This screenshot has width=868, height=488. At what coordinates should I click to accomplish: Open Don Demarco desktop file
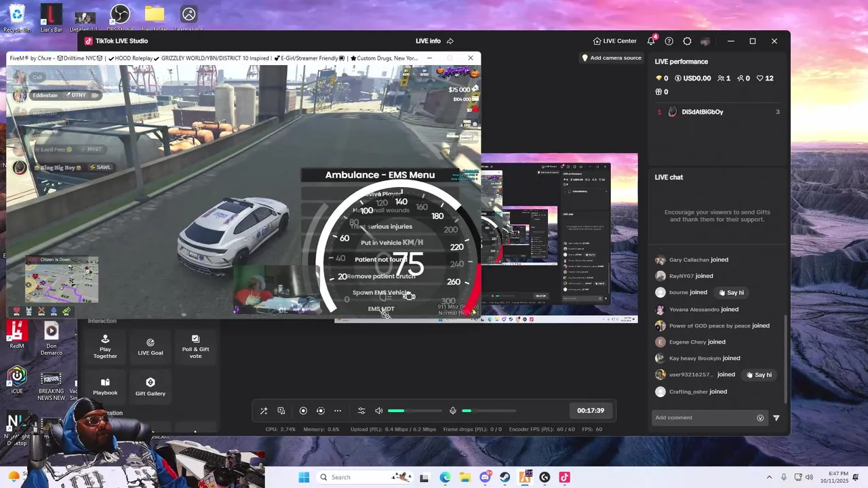51,339
